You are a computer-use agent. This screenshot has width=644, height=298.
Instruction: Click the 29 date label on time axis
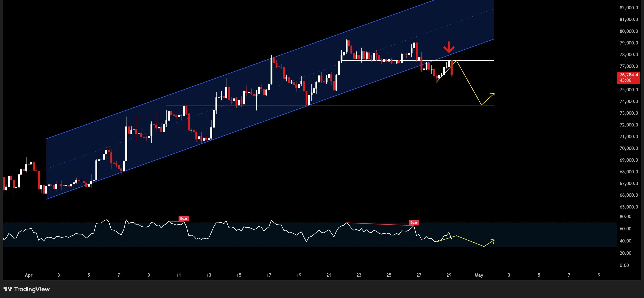tap(449, 275)
